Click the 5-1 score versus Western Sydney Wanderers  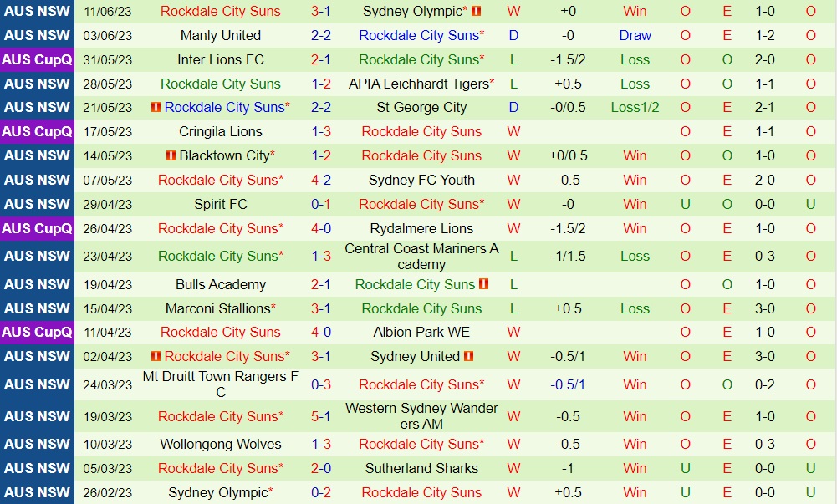pos(321,416)
